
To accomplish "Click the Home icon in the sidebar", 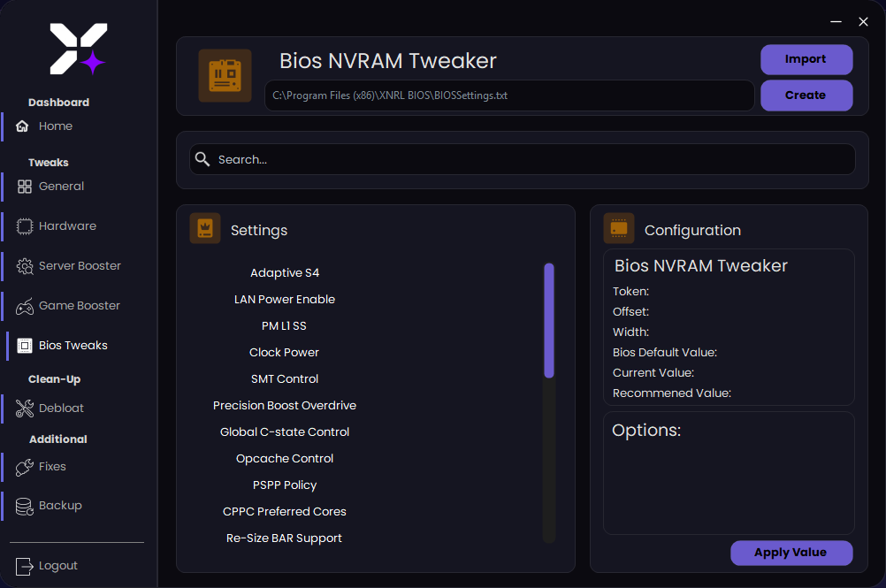I will click(x=23, y=126).
